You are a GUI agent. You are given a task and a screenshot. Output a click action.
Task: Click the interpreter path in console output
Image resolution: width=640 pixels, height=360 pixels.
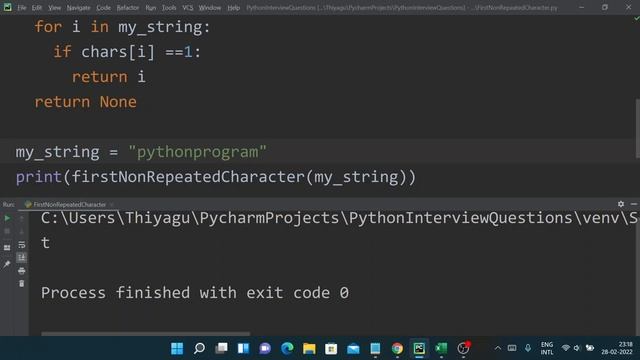[340, 218]
